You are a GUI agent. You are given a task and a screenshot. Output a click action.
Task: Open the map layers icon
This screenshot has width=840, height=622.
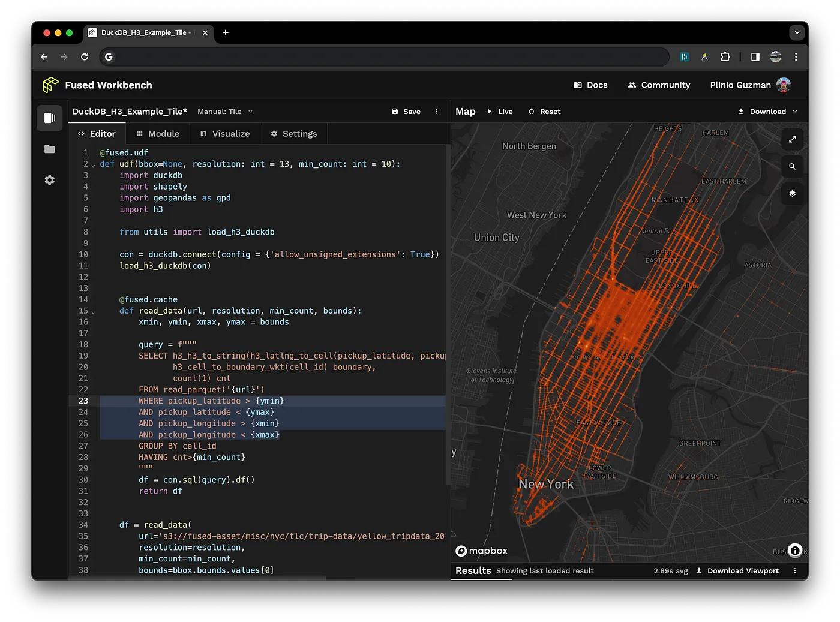click(792, 193)
